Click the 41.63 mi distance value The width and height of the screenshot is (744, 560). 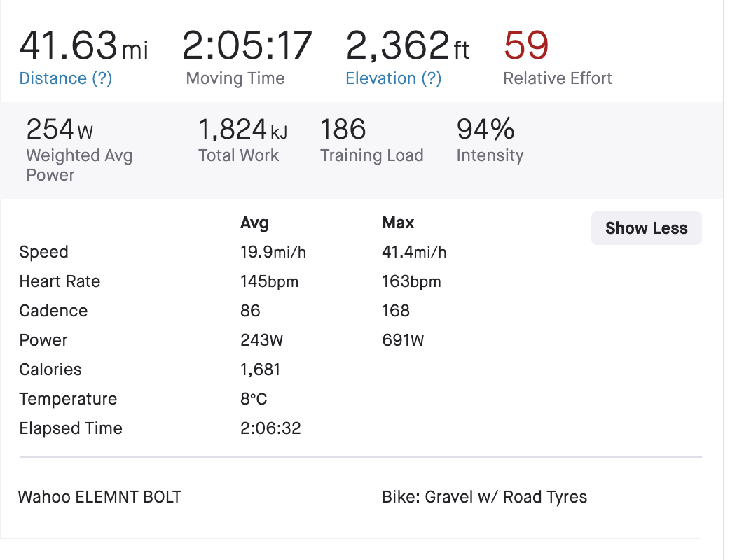pos(83,45)
